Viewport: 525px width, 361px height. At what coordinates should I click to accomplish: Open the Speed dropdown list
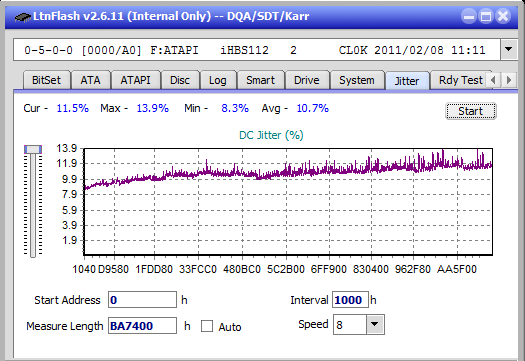[375, 324]
